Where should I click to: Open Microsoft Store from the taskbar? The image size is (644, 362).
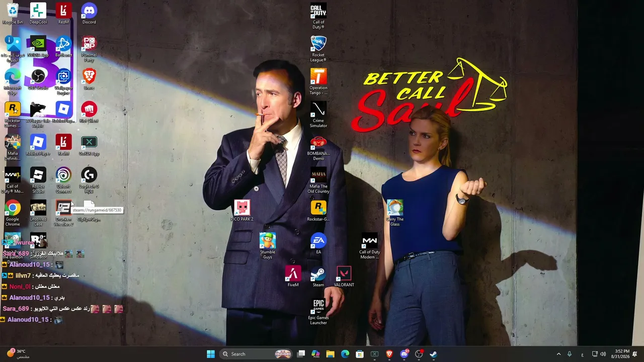point(360,354)
